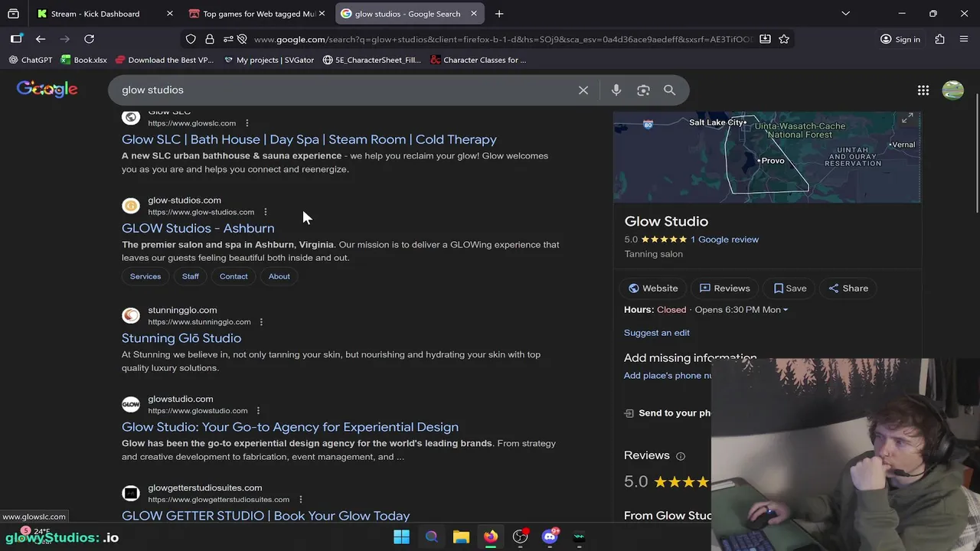The image size is (980, 551).
Task: Open the more options for glowslc.com result
Action: tap(247, 123)
